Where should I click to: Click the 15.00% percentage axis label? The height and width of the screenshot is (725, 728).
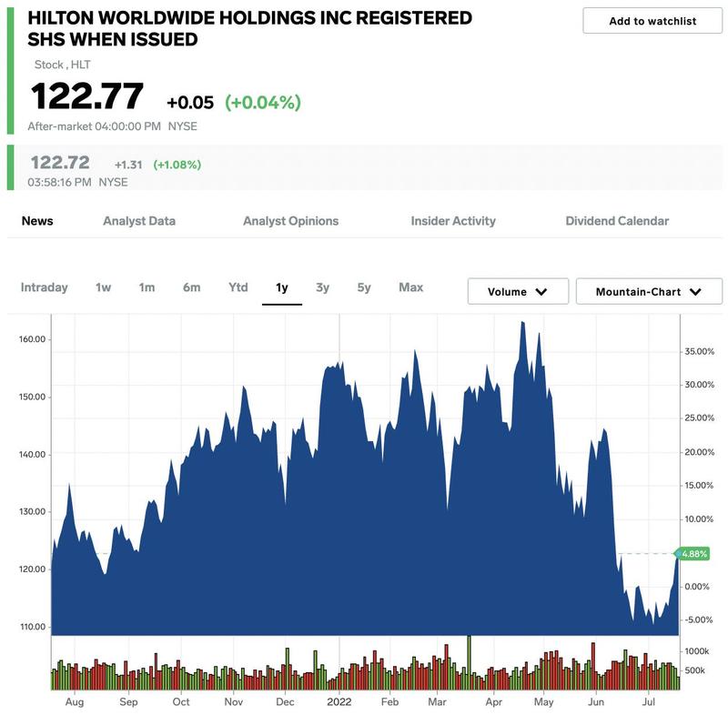pos(699,486)
